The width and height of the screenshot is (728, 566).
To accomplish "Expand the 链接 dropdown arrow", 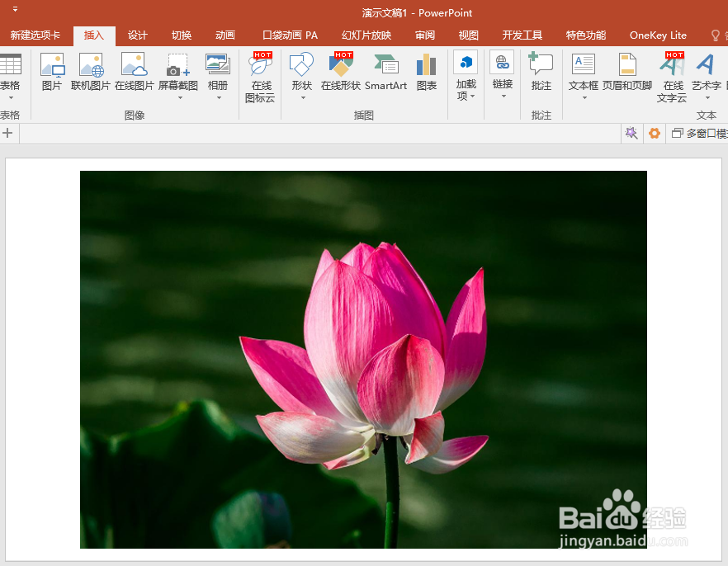I will (x=503, y=96).
